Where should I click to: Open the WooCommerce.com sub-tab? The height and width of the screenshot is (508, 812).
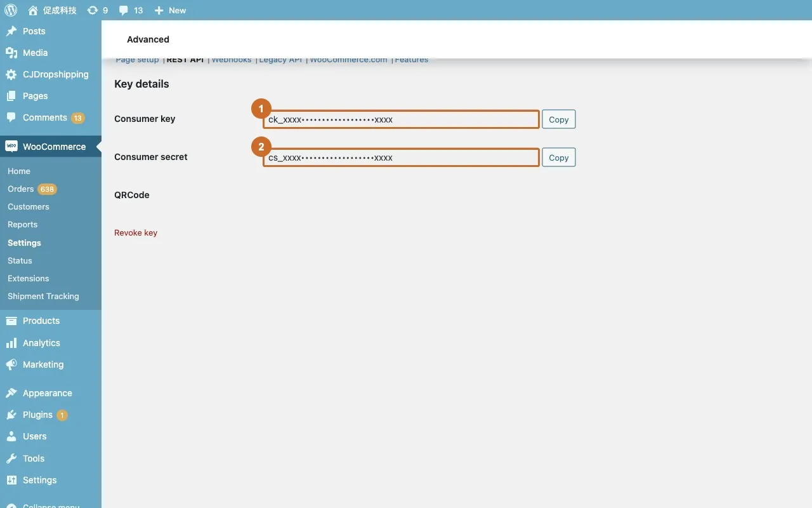click(348, 60)
